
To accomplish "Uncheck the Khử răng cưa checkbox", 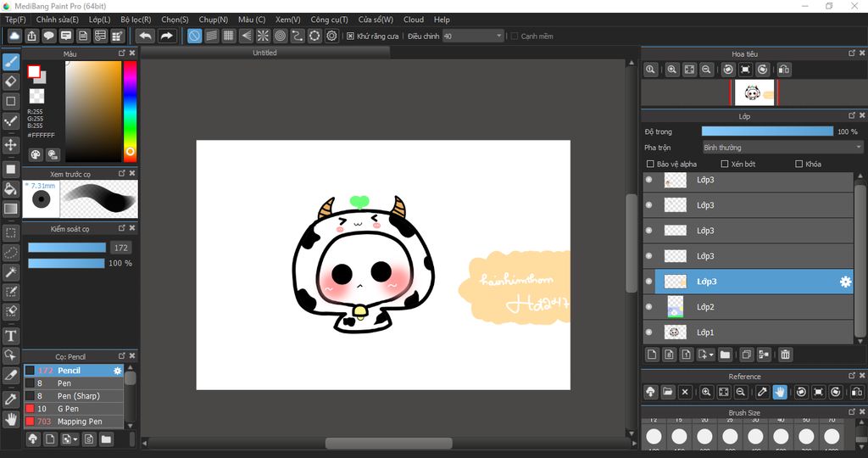I will coord(350,36).
